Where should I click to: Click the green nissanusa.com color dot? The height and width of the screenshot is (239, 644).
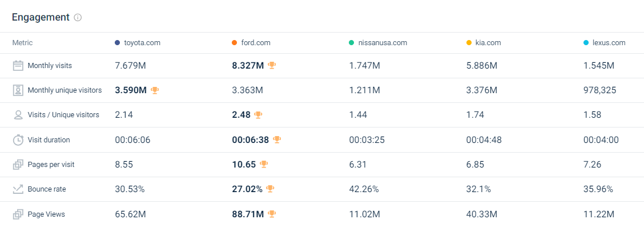(x=352, y=43)
